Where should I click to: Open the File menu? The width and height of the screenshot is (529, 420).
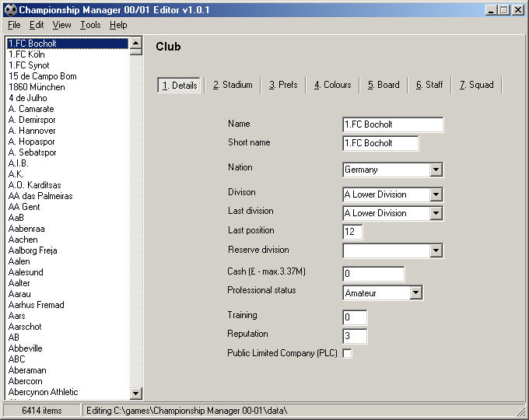14,25
